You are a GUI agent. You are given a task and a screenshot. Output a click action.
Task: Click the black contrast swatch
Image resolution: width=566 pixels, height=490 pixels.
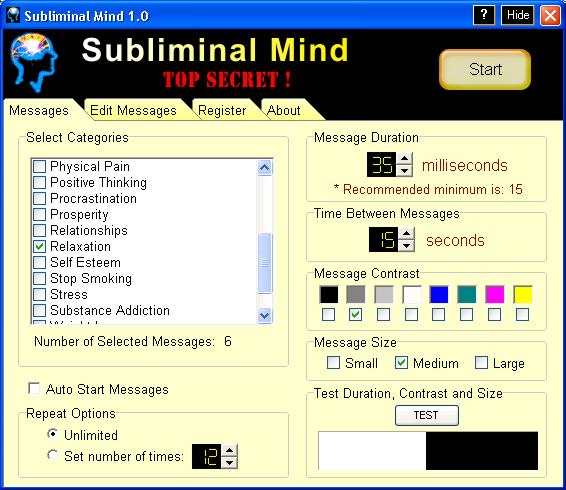pos(329,294)
